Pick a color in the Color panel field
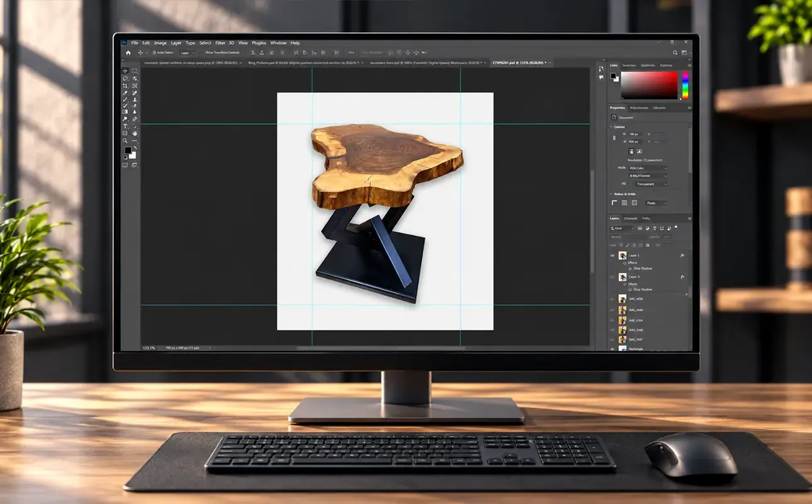Screen dimensions: 812x504 pyautogui.click(x=649, y=85)
